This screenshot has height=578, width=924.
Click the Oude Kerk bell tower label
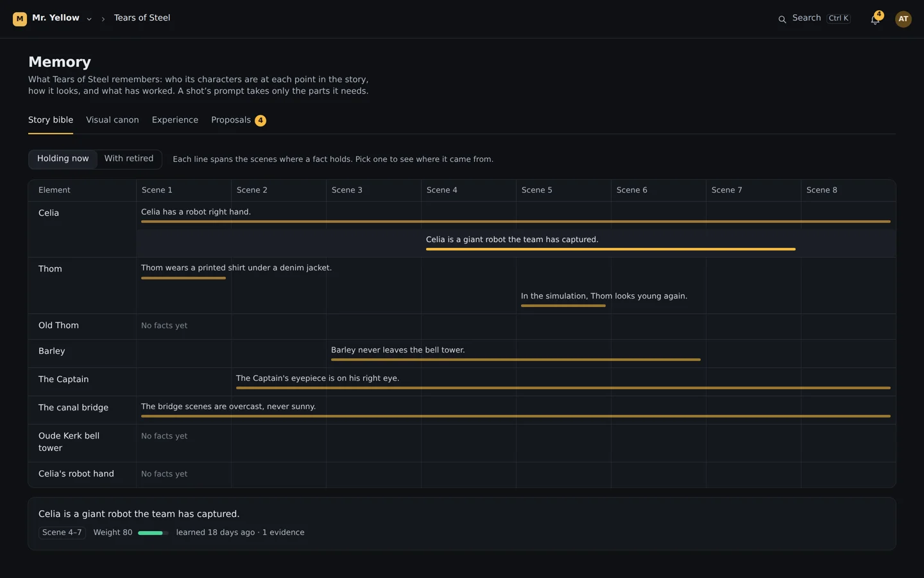coord(69,442)
